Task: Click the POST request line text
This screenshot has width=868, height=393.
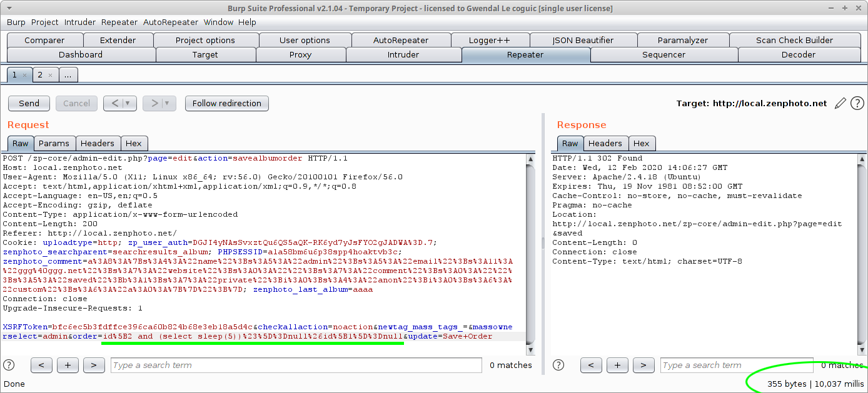Action: point(175,158)
